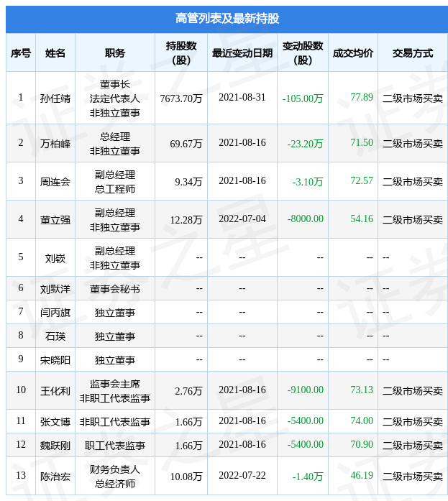Click the position 财务负责人
Screen dimensions: 448x501
(x=115, y=469)
